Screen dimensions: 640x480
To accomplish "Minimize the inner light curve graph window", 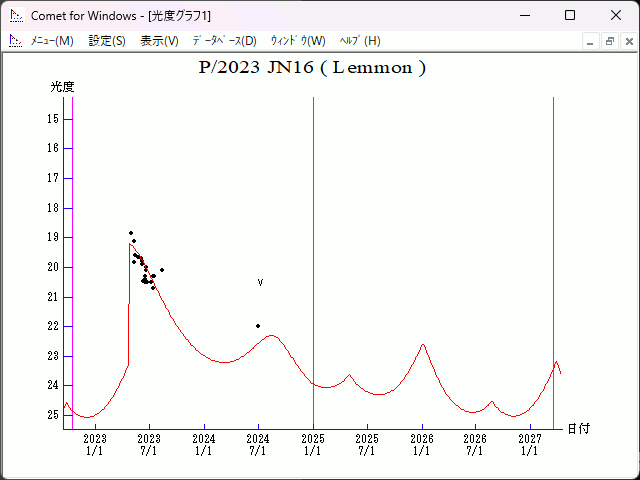I will (591, 41).
